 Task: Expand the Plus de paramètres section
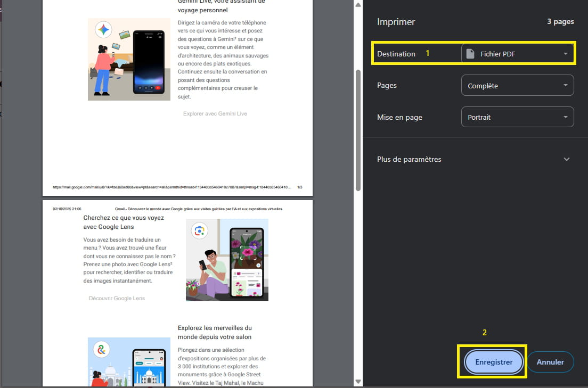(x=473, y=159)
